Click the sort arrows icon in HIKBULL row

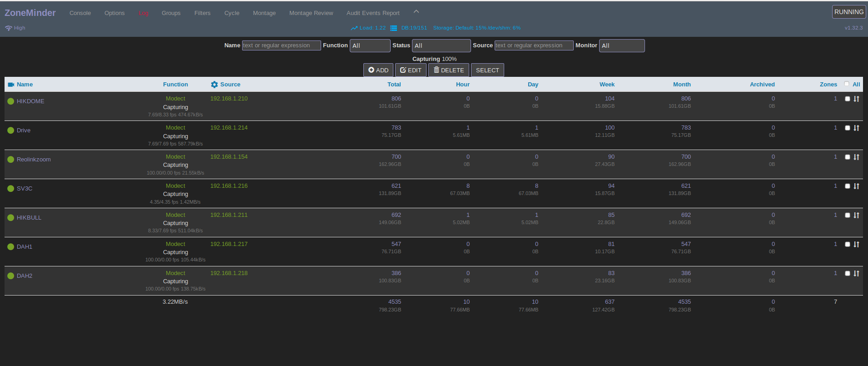click(x=856, y=215)
